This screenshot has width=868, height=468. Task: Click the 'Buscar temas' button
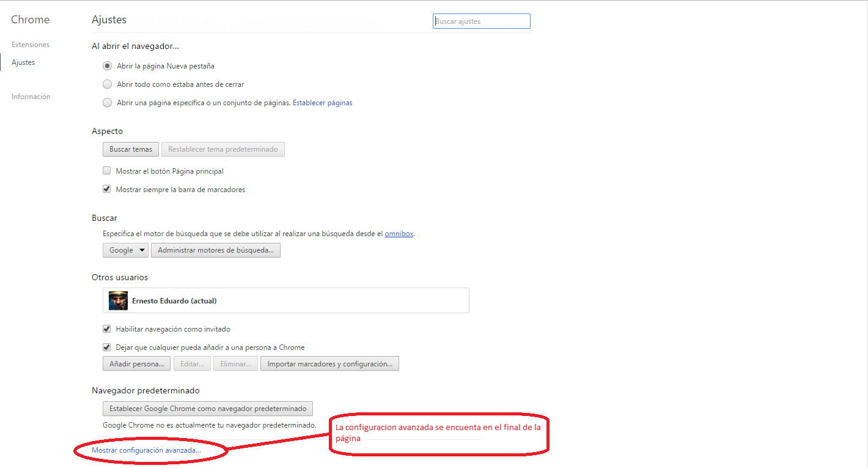131,149
